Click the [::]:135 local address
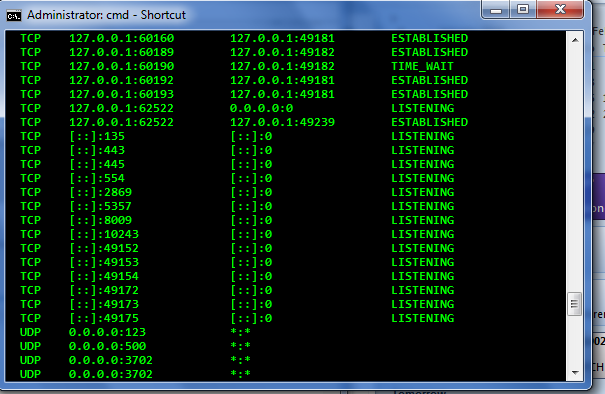605x394 pixels. point(97,136)
